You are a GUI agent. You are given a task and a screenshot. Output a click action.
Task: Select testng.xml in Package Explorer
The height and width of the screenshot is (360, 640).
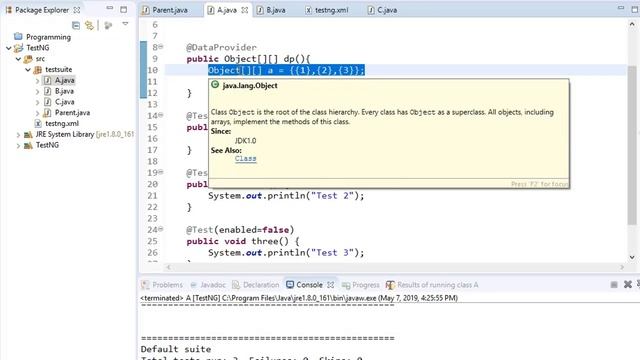click(62, 123)
